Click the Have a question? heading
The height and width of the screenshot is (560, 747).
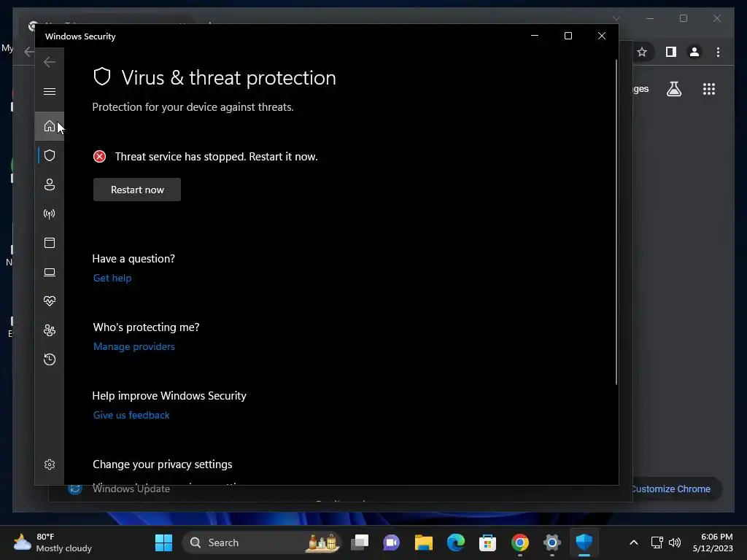tap(133, 259)
